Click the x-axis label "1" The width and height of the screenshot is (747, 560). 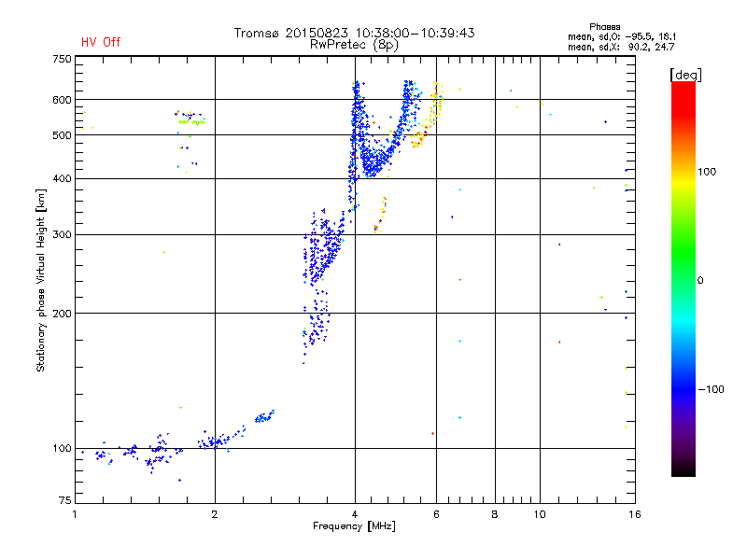75,514
